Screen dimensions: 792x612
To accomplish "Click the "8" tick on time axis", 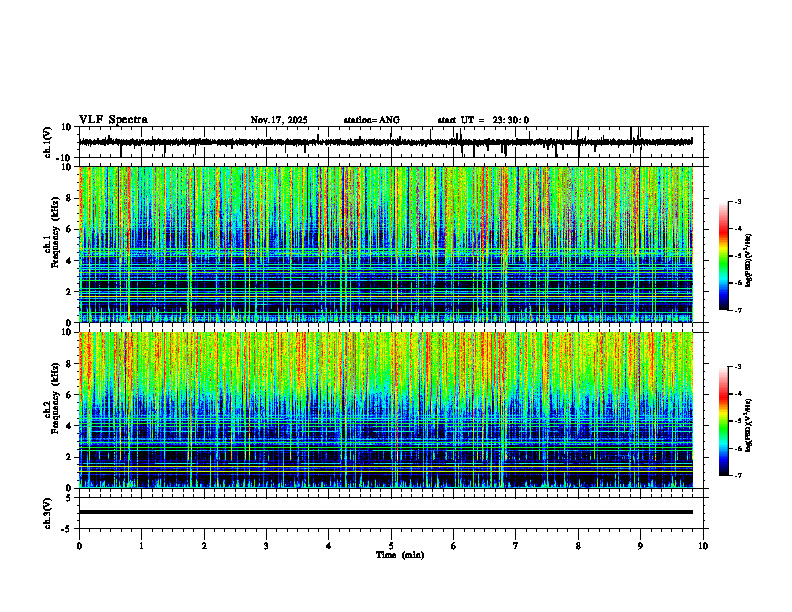I will (578, 546).
